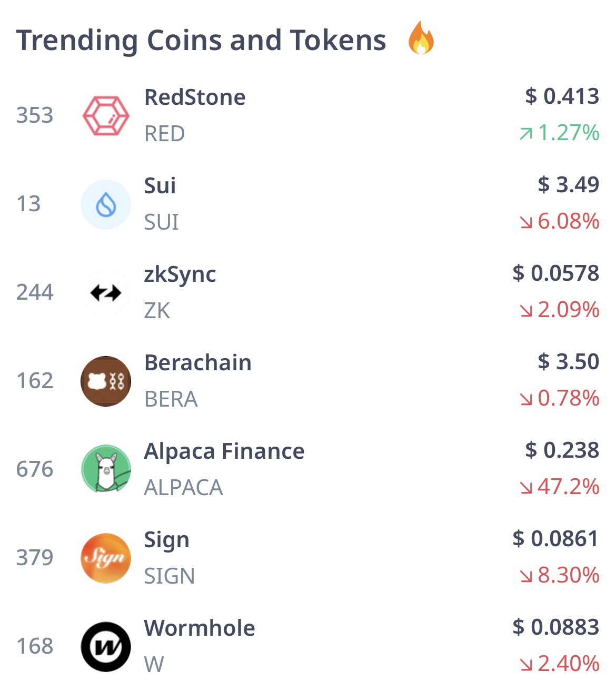Viewport: 616px width, 700px height.
Task: Click the Trending Coins and Tokens heading
Action: pyautogui.click(x=201, y=40)
